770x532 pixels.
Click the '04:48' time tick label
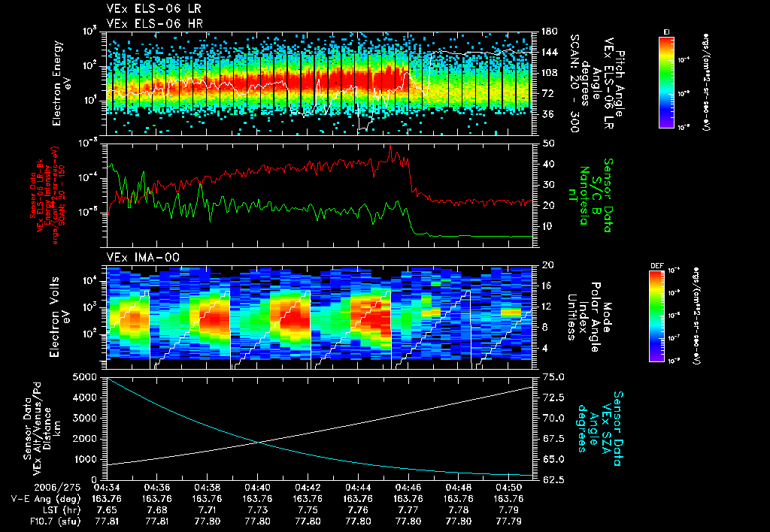(x=458, y=488)
